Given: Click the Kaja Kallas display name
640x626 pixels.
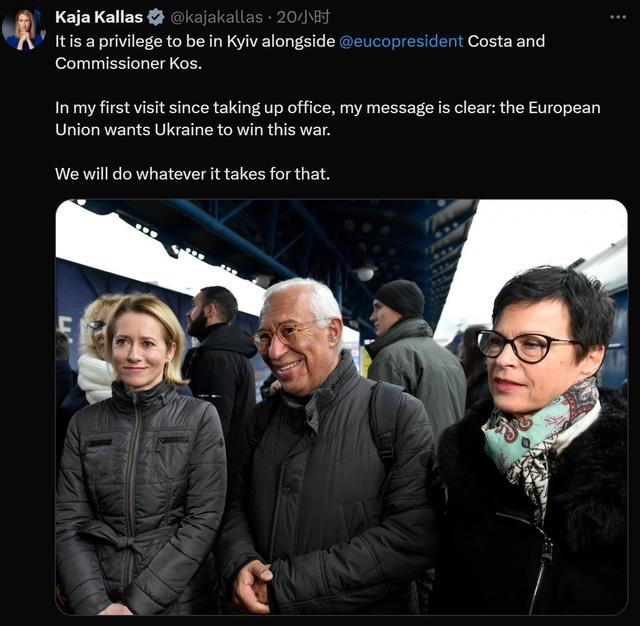Looking at the screenshot, I should (99, 17).
